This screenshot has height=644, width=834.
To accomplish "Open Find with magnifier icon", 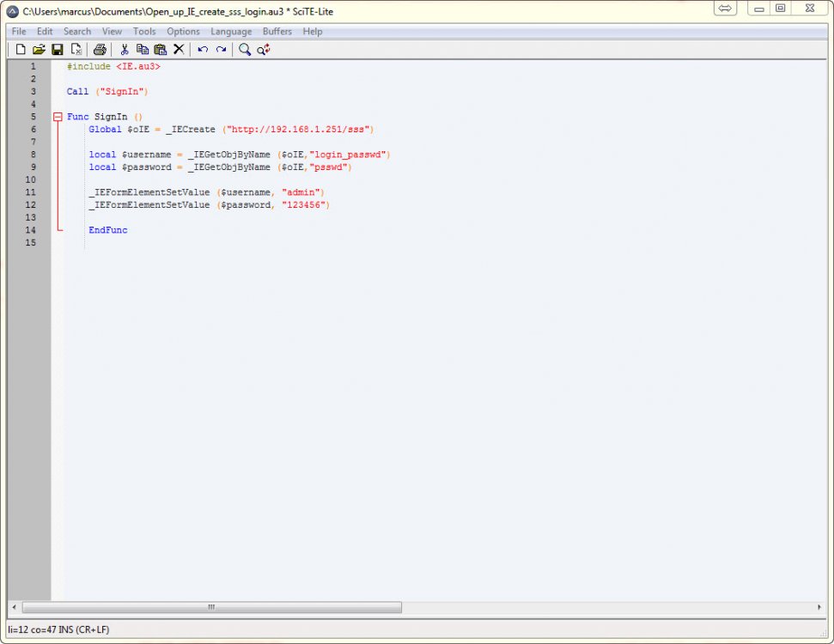I will pyautogui.click(x=245, y=50).
